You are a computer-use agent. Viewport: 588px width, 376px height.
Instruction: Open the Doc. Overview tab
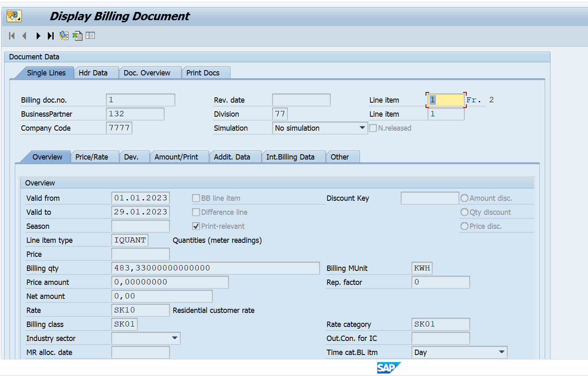pyautogui.click(x=147, y=73)
